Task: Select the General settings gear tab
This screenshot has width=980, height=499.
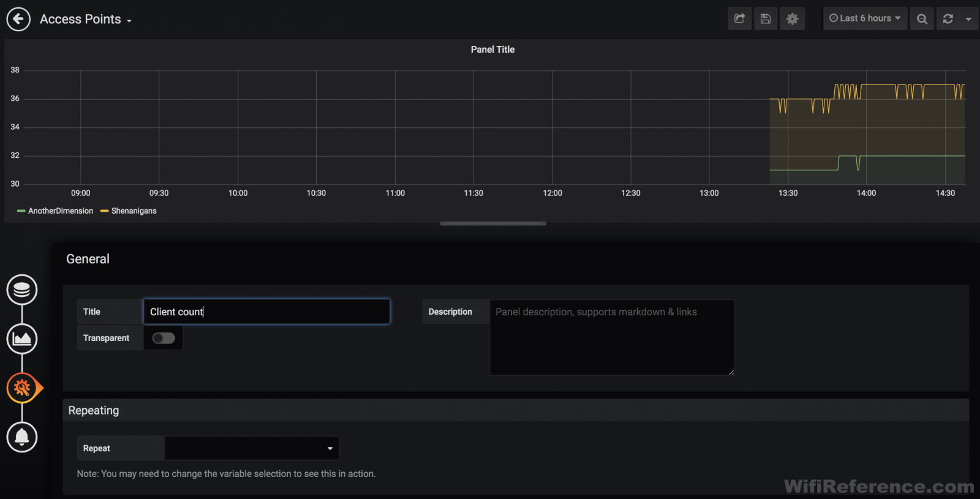Action: pos(22,388)
